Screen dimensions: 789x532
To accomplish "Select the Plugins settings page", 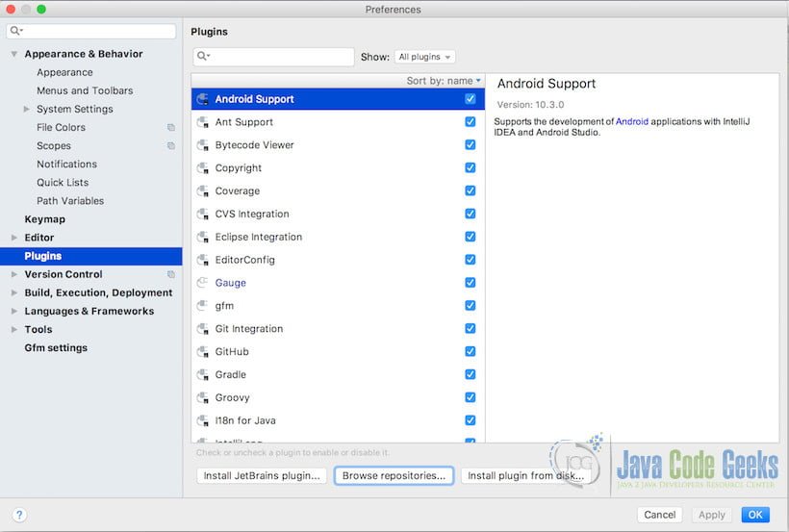I will 91,256.
